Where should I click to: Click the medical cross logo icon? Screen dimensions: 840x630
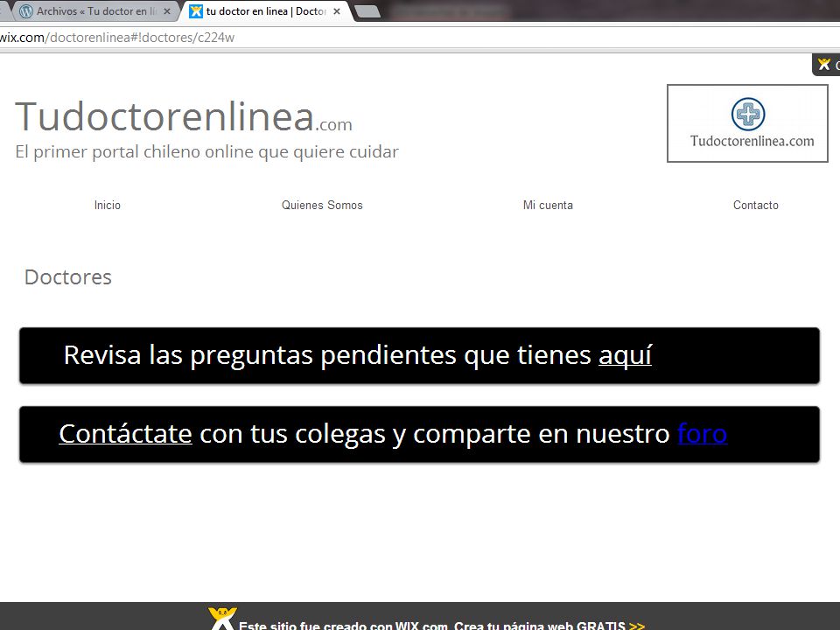748,114
